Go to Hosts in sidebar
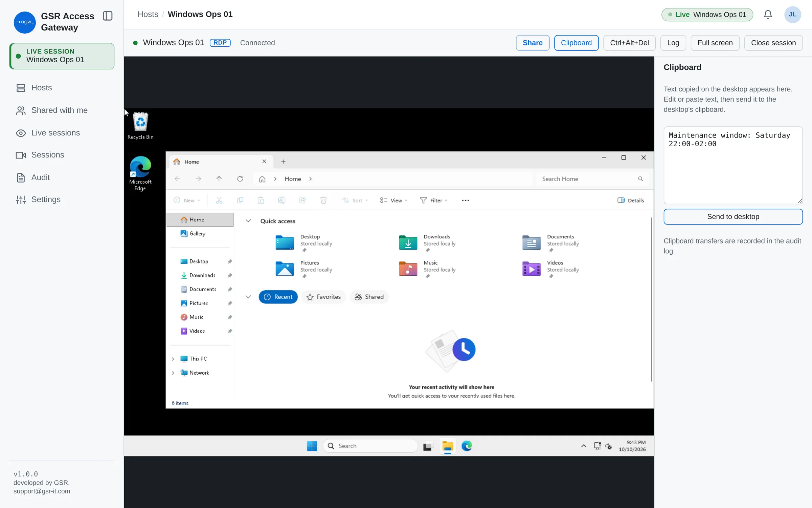This screenshot has height=508, width=812. [62, 88]
